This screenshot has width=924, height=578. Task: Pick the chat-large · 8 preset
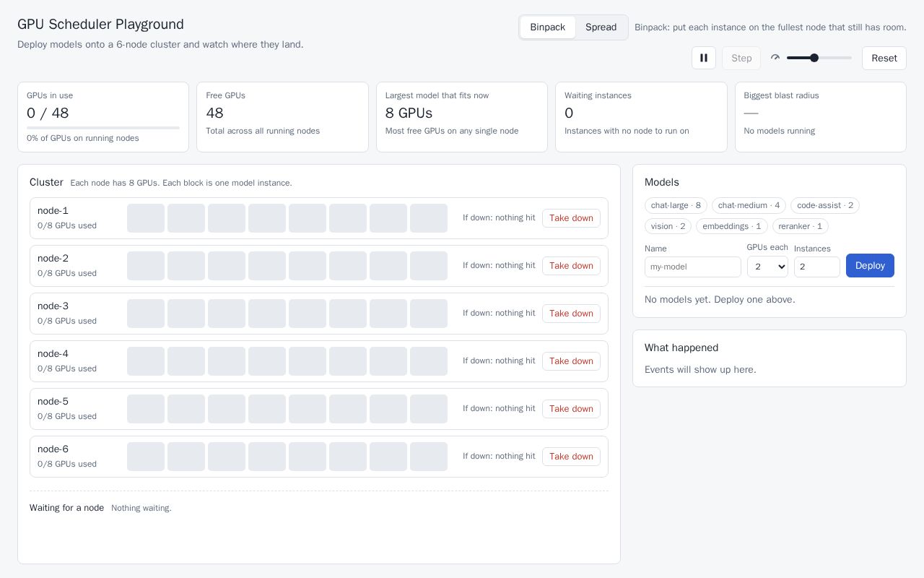click(676, 205)
